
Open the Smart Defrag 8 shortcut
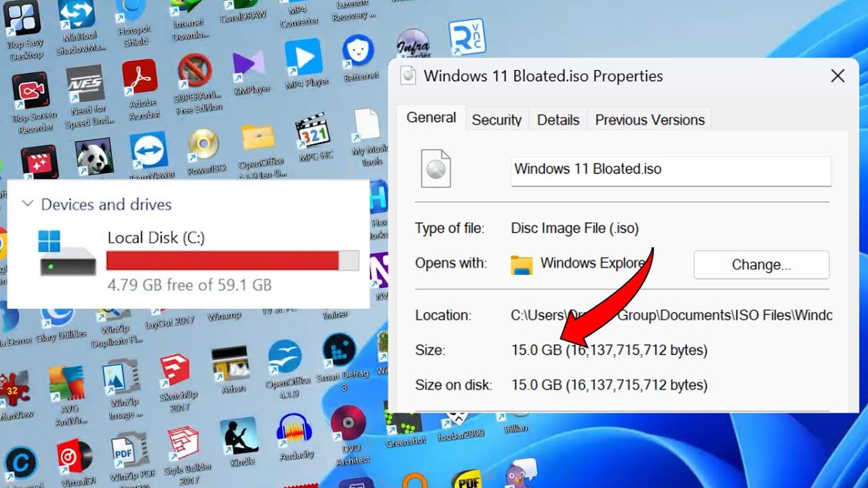tap(339, 351)
